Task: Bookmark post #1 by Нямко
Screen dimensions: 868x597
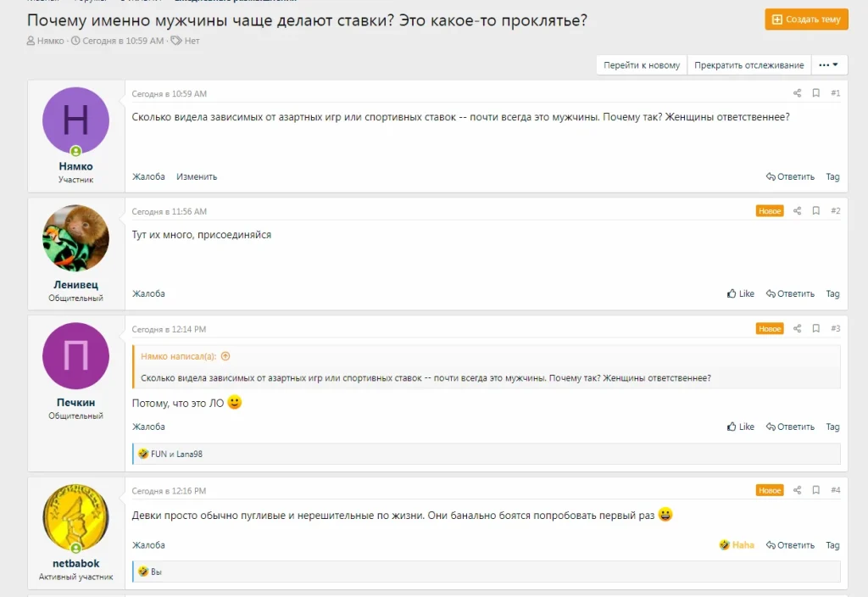Action: click(816, 93)
